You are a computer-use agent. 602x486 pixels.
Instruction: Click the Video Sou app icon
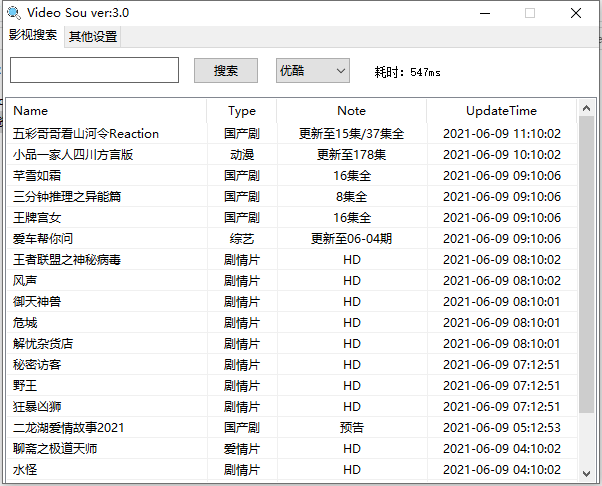pyautogui.click(x=14, y=13)
